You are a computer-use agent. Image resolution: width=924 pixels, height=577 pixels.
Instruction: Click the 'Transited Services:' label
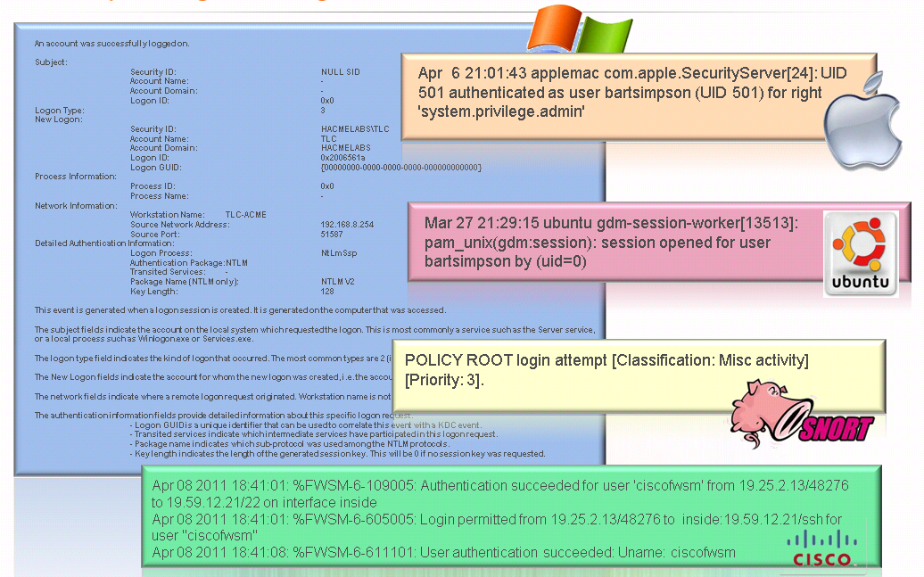168,272
